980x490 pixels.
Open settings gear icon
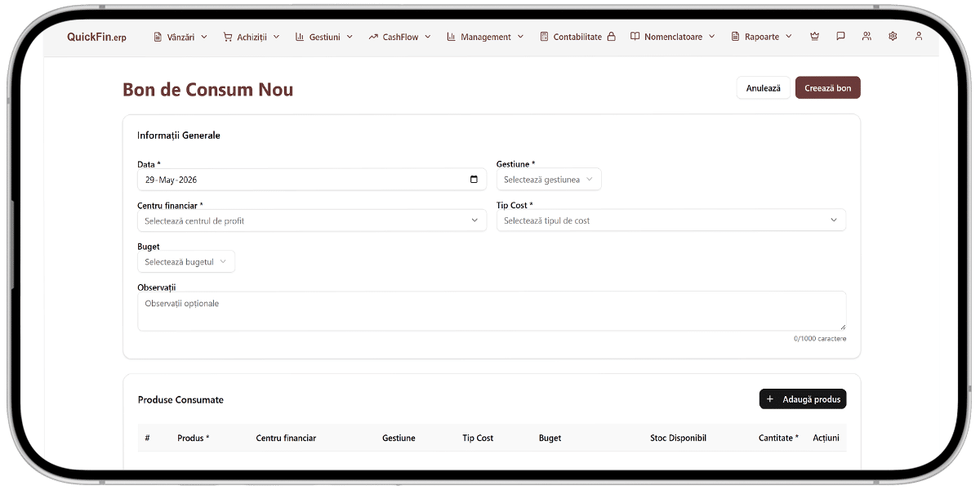pos(893,37)
